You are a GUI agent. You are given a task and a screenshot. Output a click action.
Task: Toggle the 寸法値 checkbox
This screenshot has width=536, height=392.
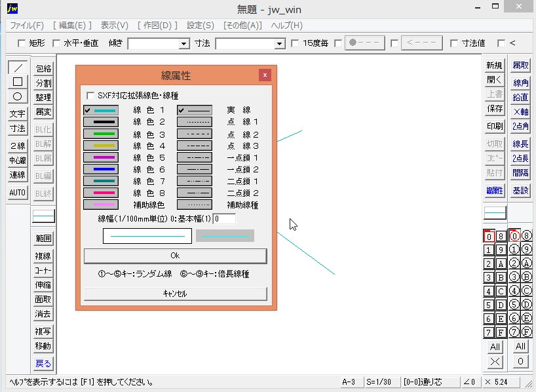[454, 43]
